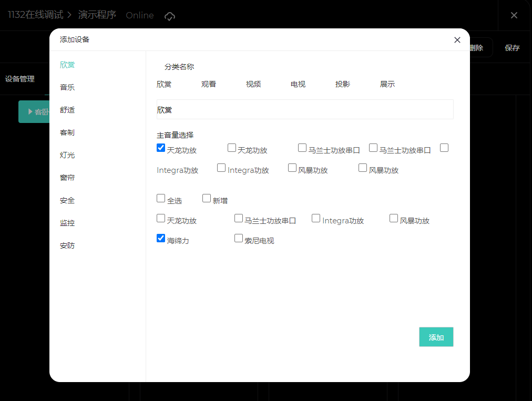Check the second 风暴功放 main volume checkbox
Viewport: 532px width, 401px height.
[363, 168]
